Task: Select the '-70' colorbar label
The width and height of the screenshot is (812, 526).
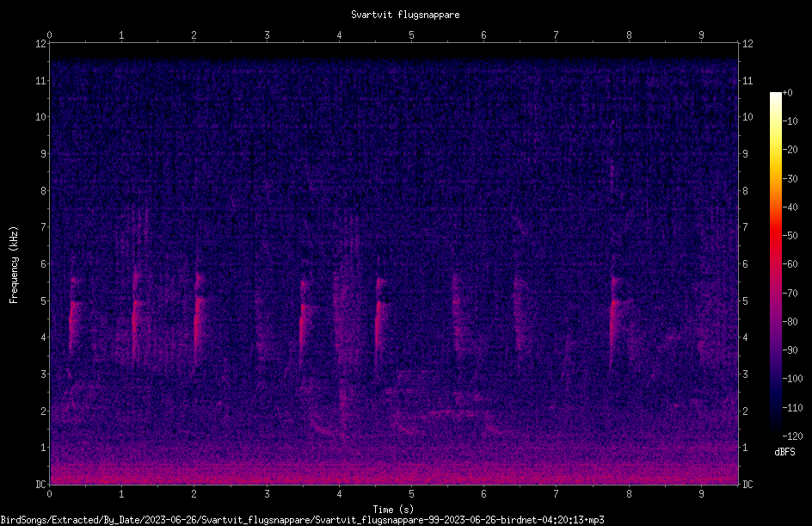Action: tap(790, 294)
